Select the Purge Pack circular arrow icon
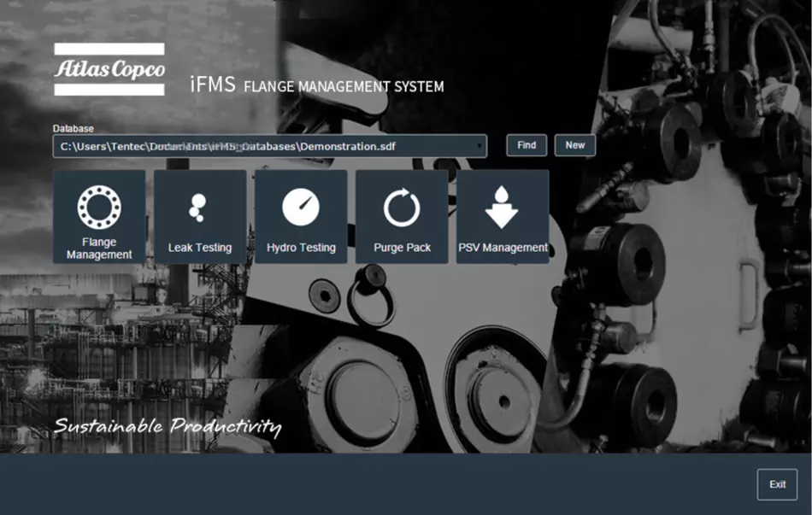The height and width of the screenshot is (515, 812). pyautogui.click(x=402, y=208)
